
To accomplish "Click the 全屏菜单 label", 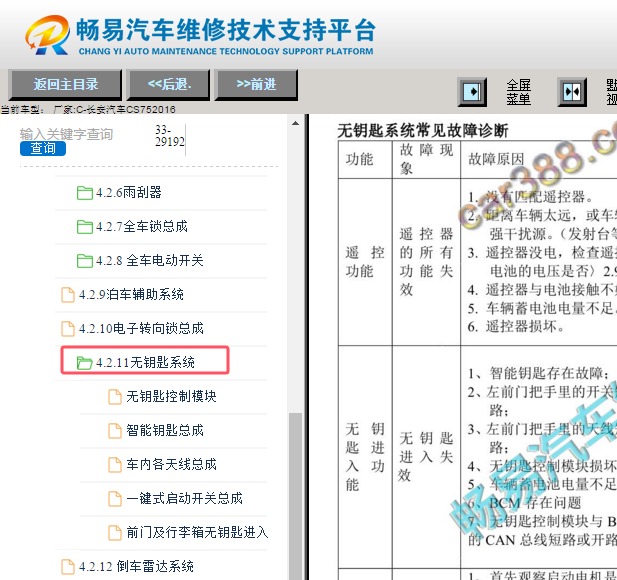I will pyautogui.click(x=518, y=92).
